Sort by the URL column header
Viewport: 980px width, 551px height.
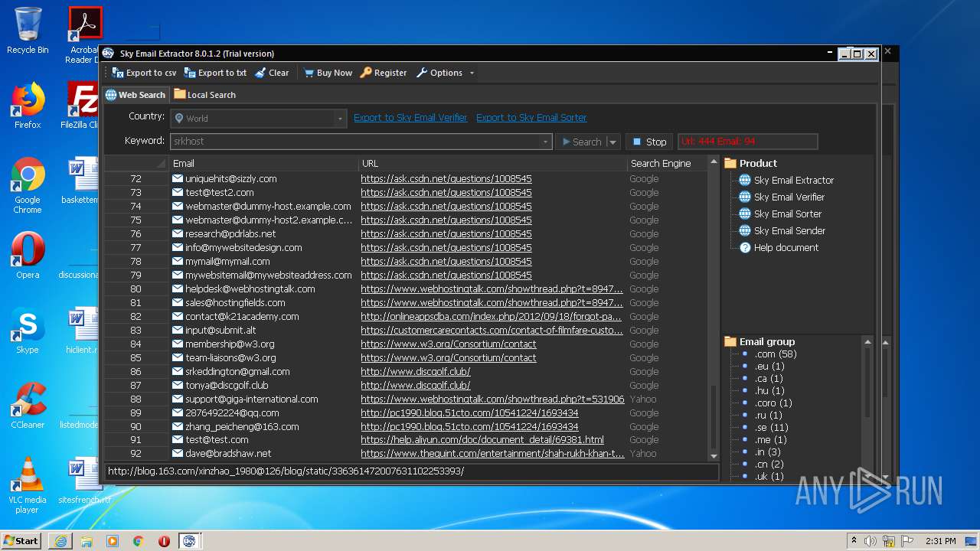493,163
